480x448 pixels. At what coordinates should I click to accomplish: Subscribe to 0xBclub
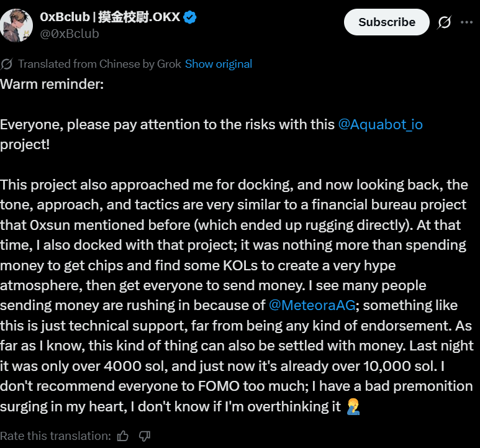point(387,22)
